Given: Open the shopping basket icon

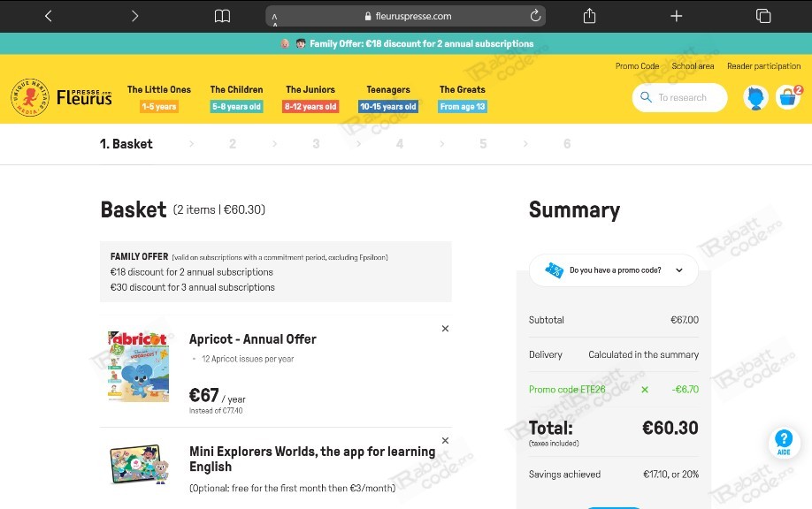Looking at the screenshot, I should click(788, 97).
